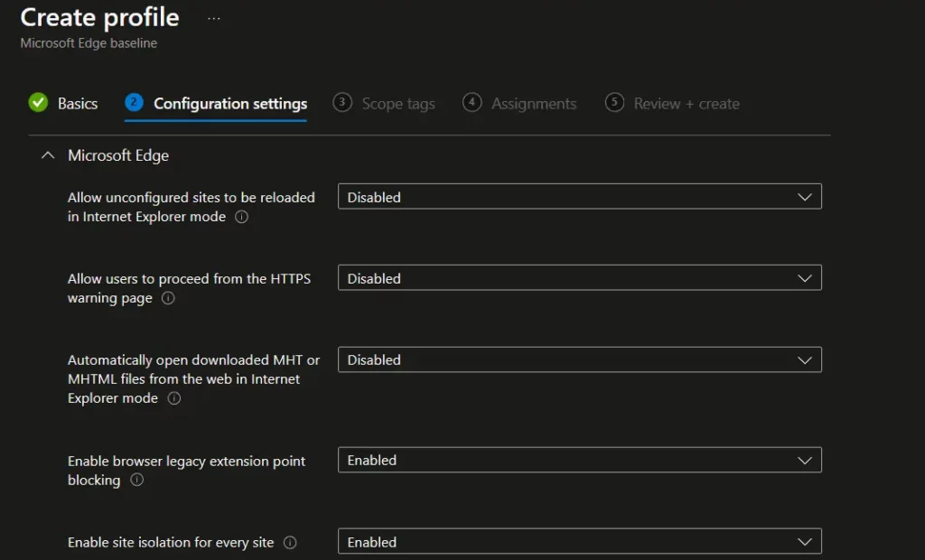Open dropdown for Allow unconfigured sites reload
This screenshot has width=925, height=560.
tap(579, 197)
